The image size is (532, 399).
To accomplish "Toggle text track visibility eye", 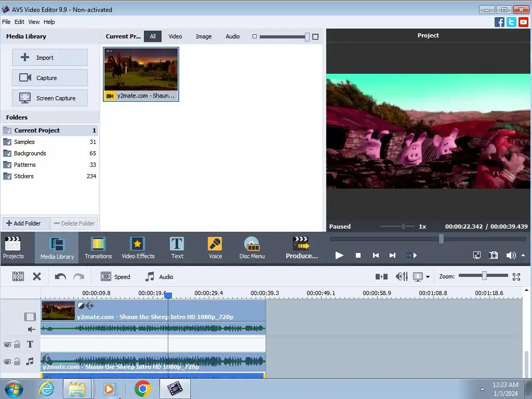I will point(7,345).
